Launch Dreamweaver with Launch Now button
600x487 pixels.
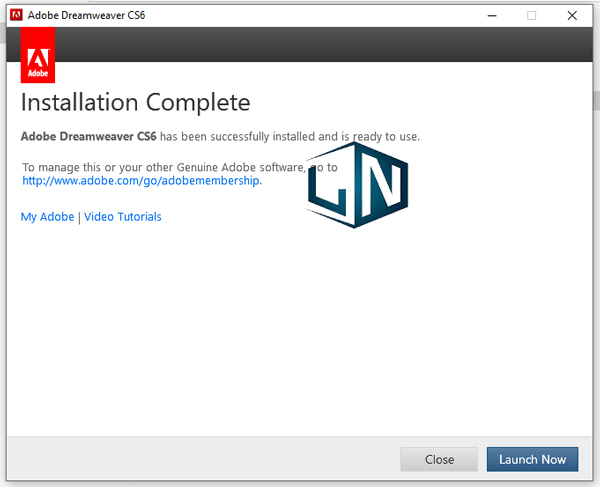point(532,459)
